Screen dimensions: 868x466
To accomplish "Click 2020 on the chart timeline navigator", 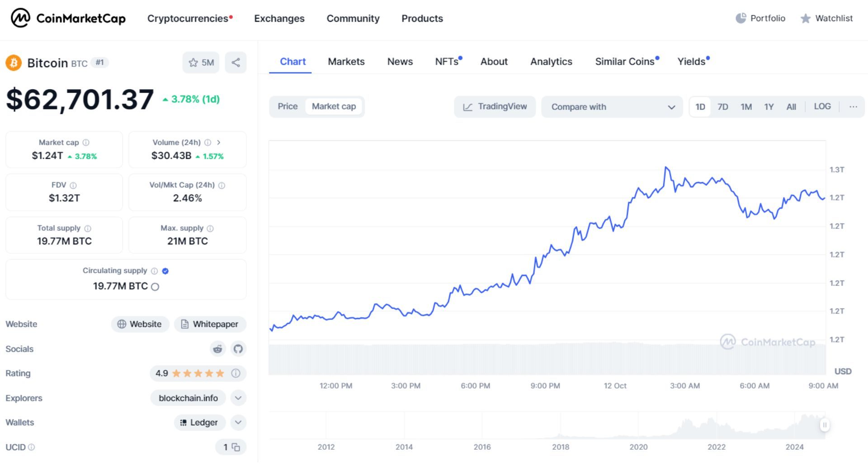I will pos(639,447).
